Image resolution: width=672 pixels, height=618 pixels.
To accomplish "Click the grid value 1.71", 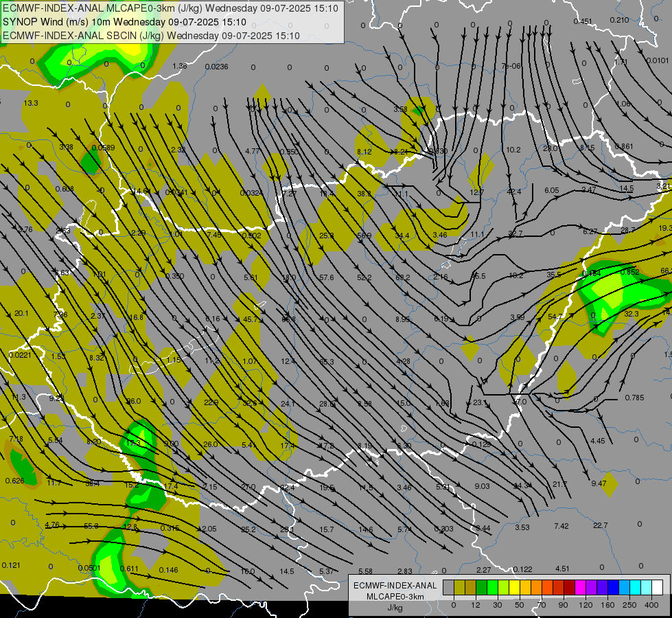I will (621, 62).
